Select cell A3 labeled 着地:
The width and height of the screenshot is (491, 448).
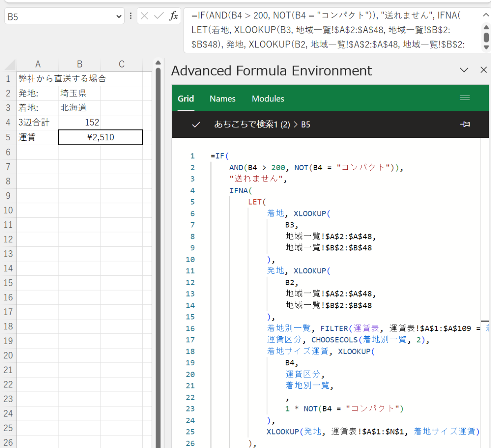[x=38, y=108]
